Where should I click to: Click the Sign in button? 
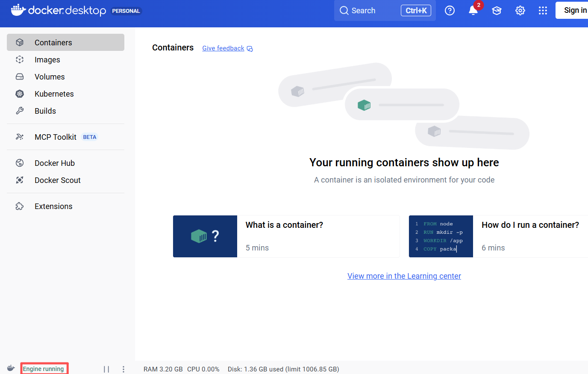tap(572, 10)
